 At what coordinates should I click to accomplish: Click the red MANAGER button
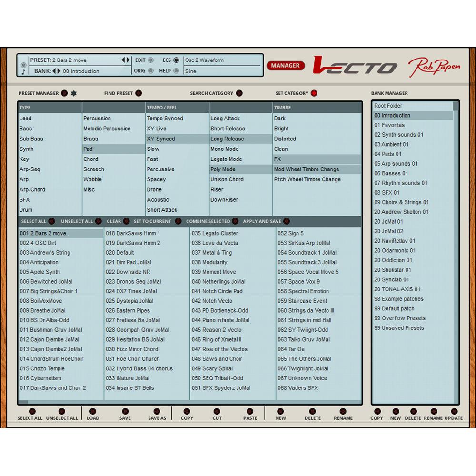point(286,66)
